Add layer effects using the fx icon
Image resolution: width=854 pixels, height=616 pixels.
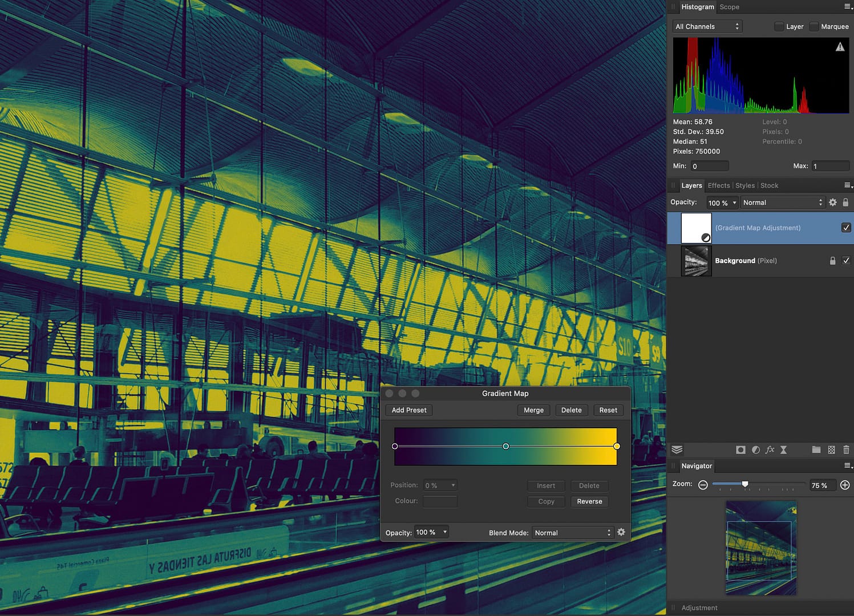click(770, 449)
